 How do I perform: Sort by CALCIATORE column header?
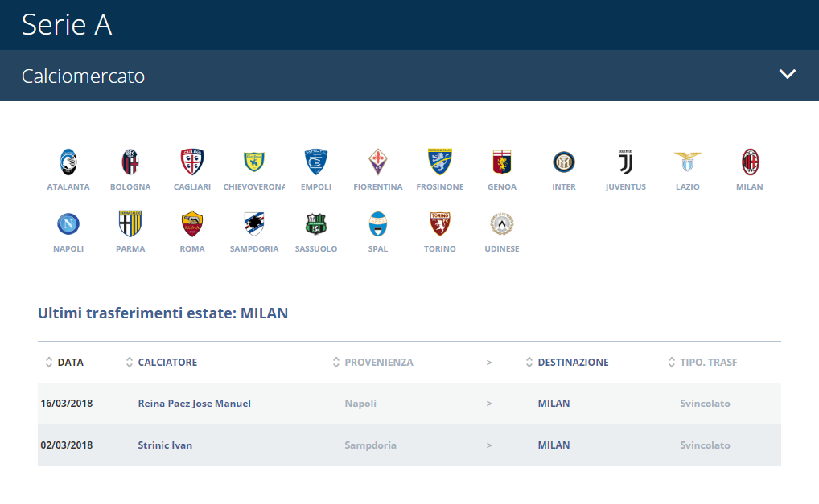[167, 363]
